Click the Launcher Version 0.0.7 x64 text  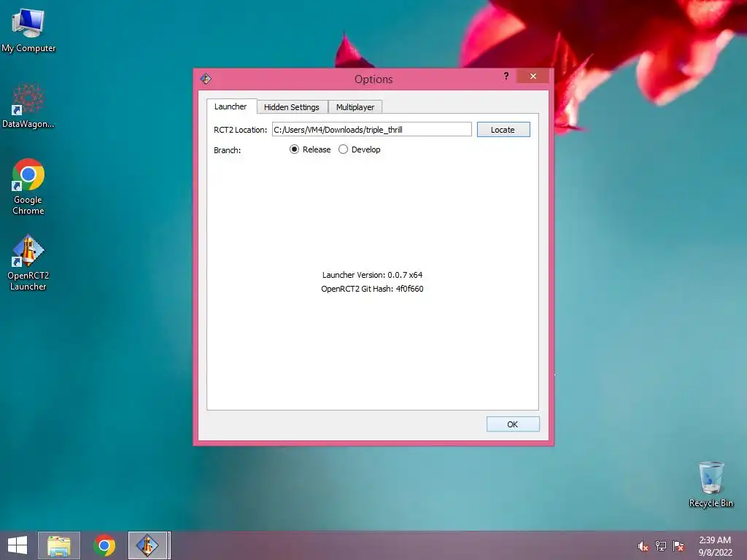pyautogui.click(x=372, y=275)
